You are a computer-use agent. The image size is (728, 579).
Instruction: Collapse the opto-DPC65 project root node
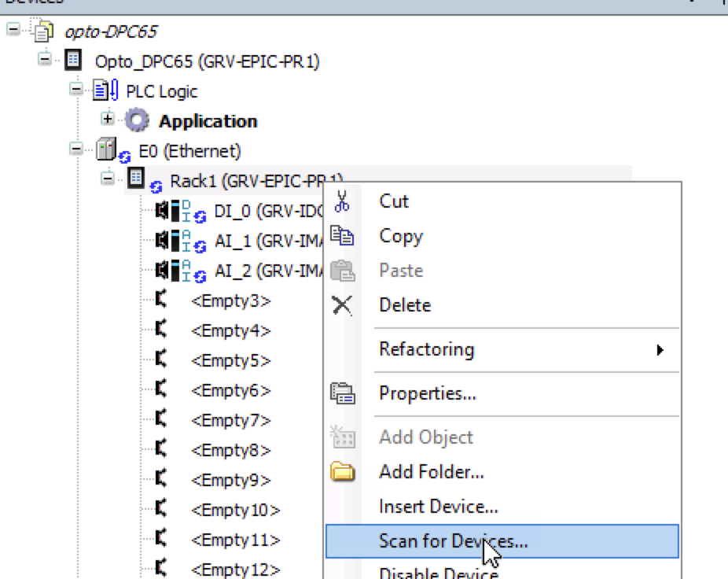[13, 30]
